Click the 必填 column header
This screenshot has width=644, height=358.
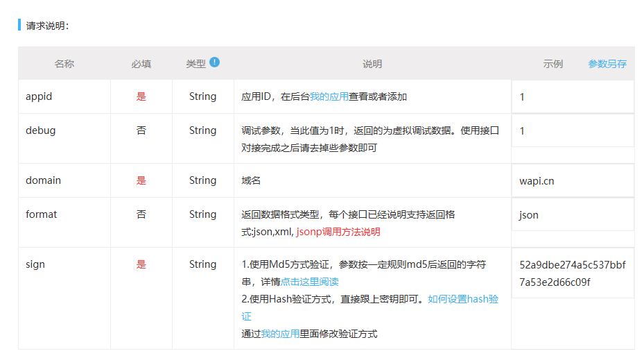pos(141,64)
